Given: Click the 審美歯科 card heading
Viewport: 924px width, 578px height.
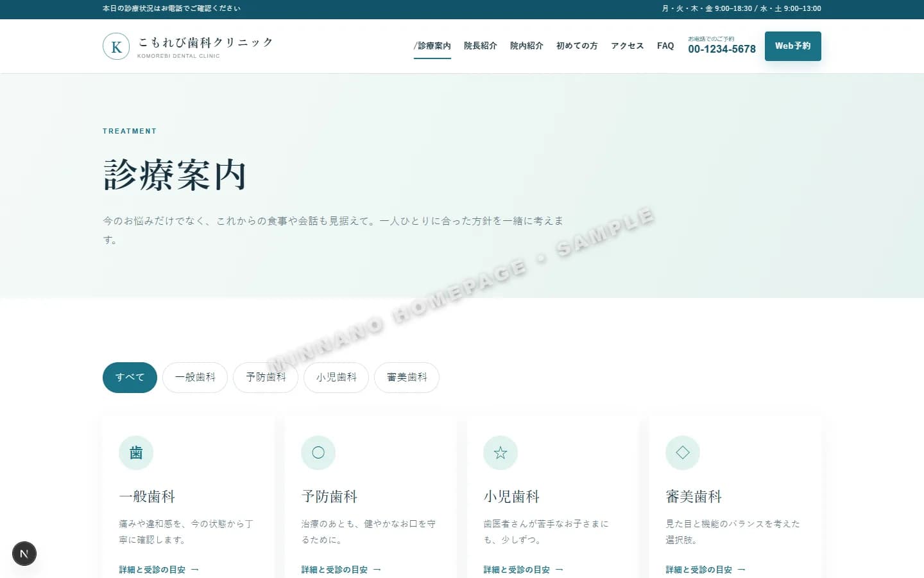Looking at the screenshot, I should tap(694, 496).
